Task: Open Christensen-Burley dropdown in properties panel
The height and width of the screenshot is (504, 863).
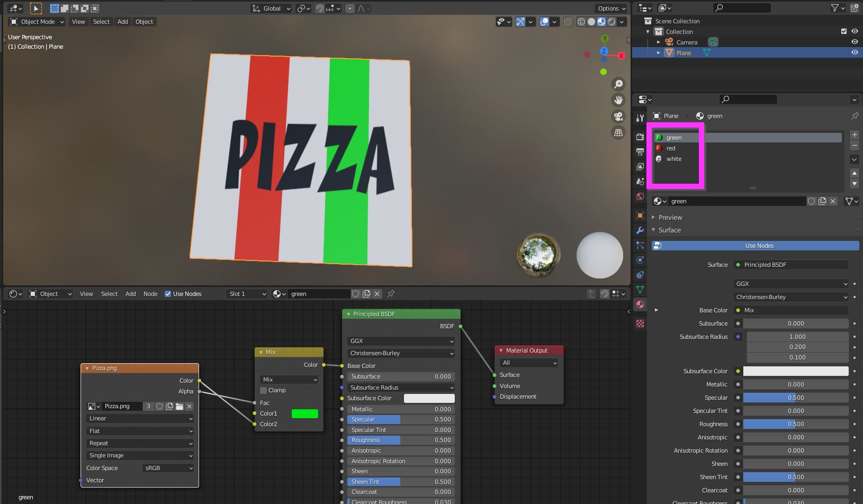Action: coord(791,297)
